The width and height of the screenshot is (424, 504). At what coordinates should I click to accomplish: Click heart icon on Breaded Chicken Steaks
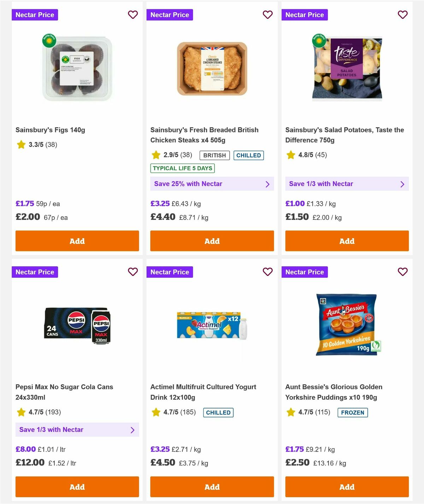tap(268, 15)
